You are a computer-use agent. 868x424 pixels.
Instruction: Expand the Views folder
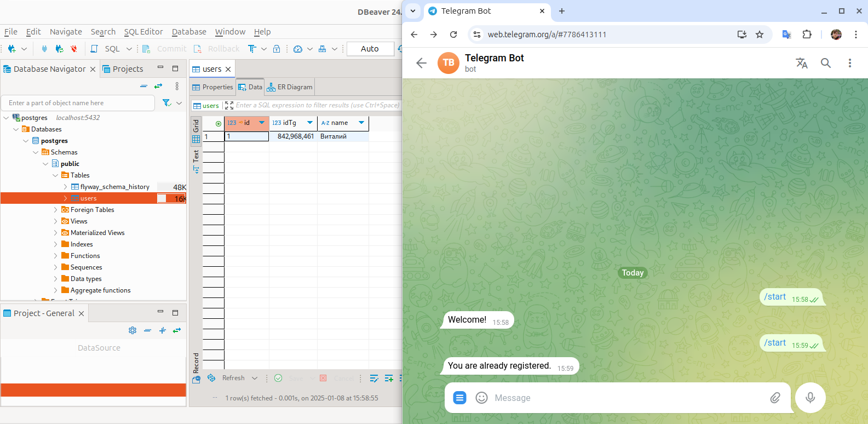pos(55,221)
